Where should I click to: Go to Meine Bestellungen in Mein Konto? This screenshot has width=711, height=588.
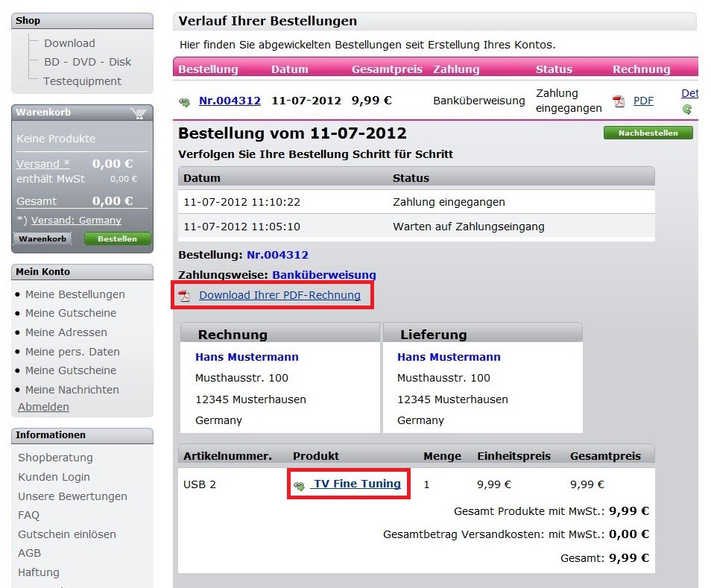tap(75, 294)
